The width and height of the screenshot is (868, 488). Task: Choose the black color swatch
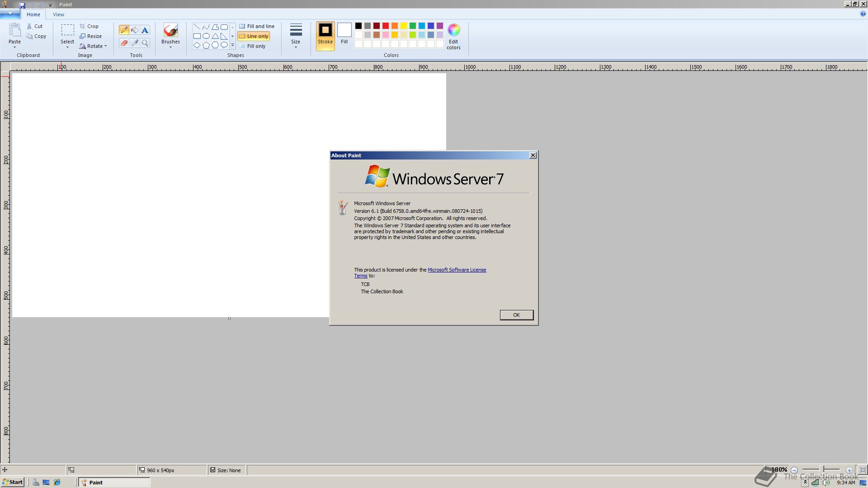pos(359,26)
